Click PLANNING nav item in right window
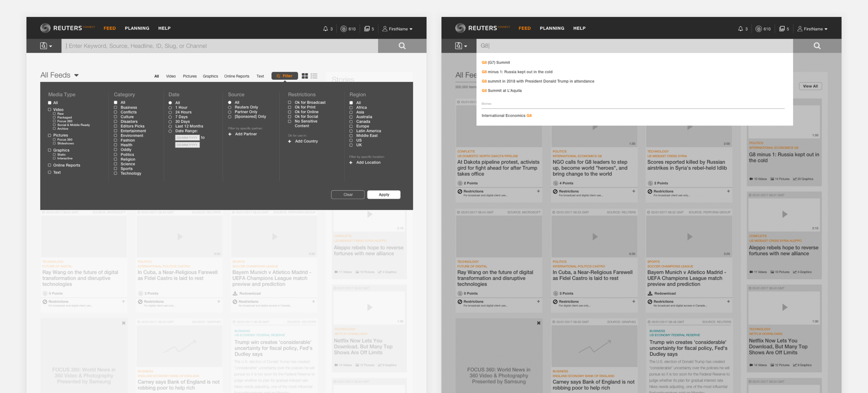 click(x=552, y=28)
